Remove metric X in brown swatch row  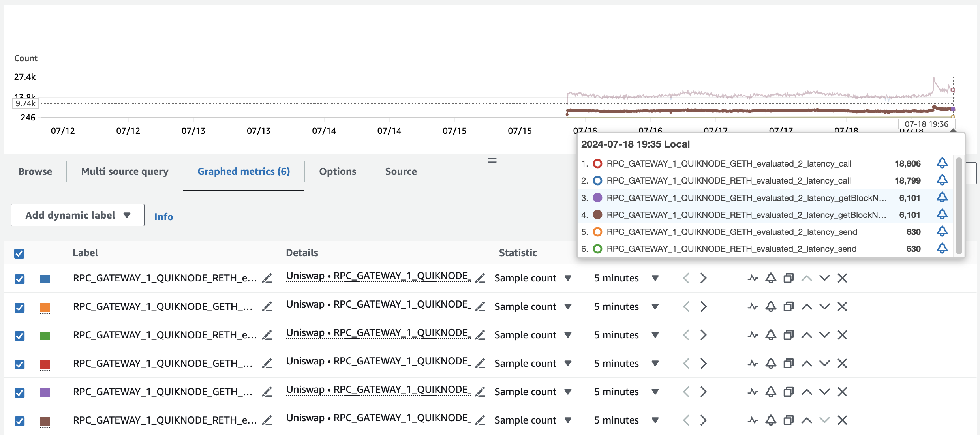[842, 420]
